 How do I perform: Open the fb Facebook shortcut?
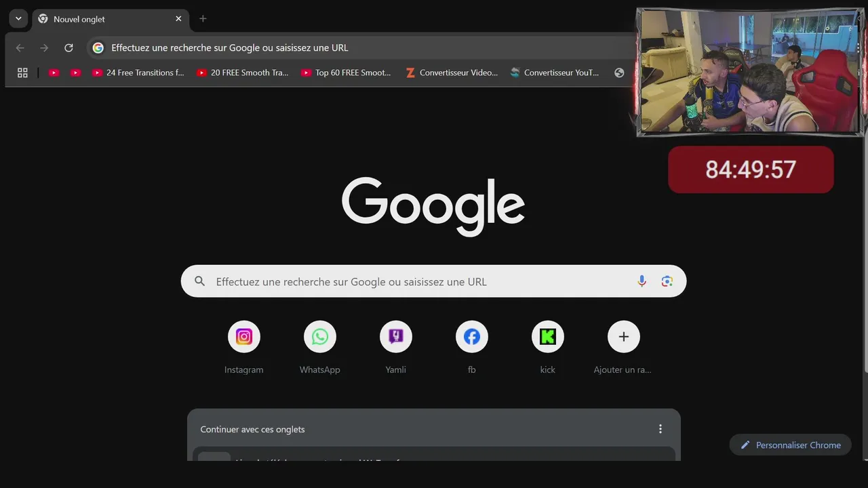(x=472, y=348)
